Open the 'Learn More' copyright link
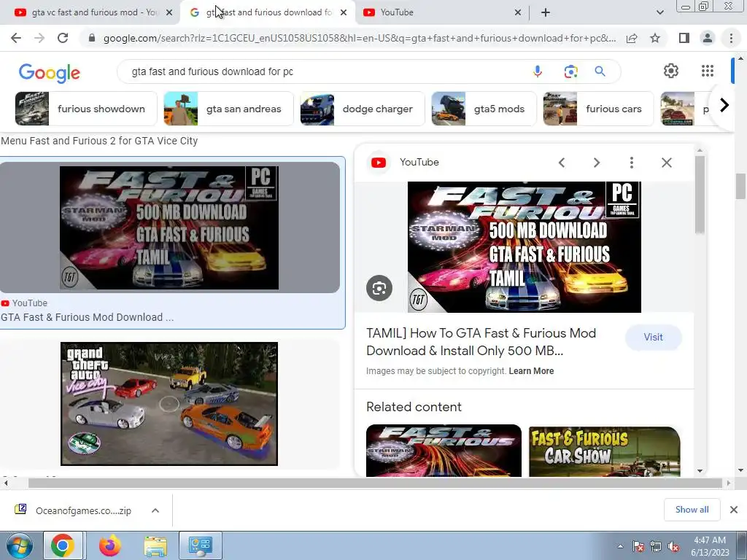Image resolution: width=747 pixels, height=560 pixels. coord(531,371)
